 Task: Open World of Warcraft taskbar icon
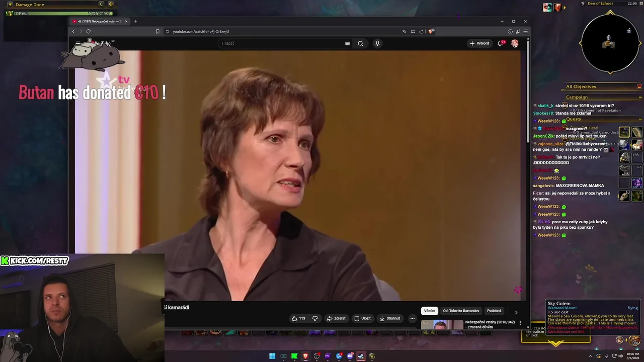pyautogui.click(x=372, y=356)
